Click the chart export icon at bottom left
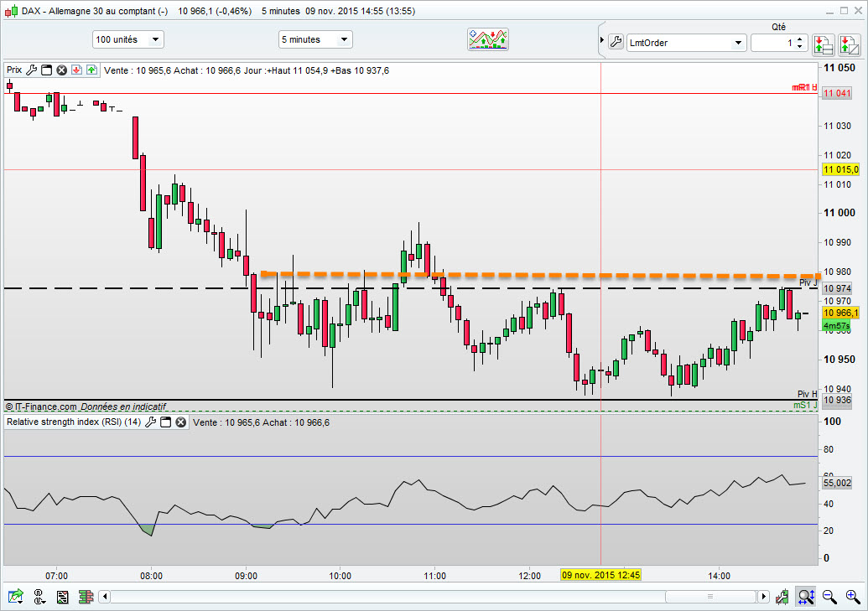The image size is (868, 611). pyautogui.click(x=15, y=597)
